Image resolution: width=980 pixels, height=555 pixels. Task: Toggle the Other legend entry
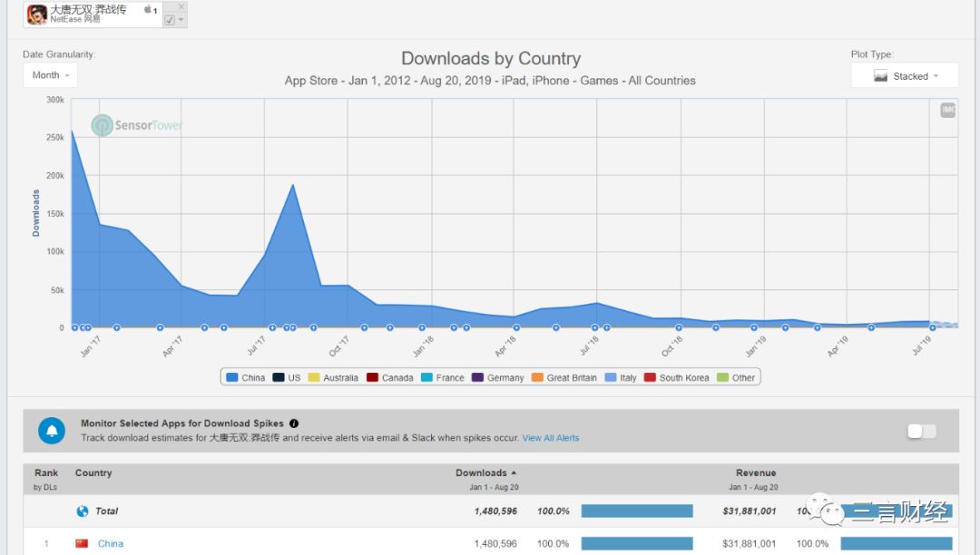(736, 377)
